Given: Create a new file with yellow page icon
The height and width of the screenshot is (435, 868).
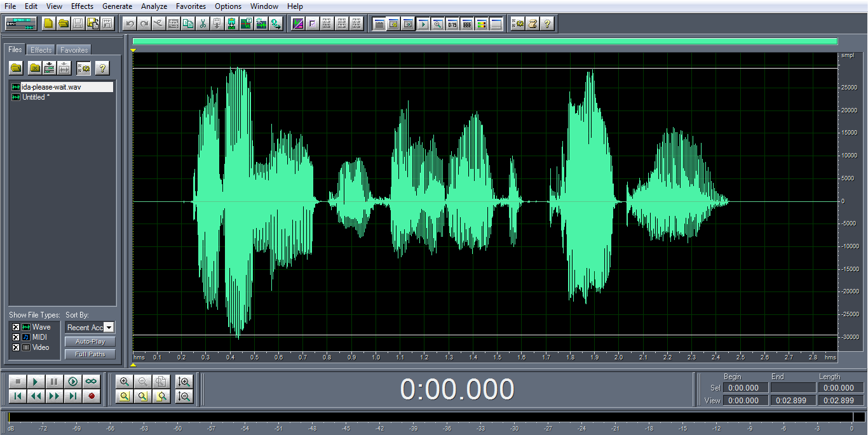Looking at the screenshot, I should pyautogui.click(x=49, y=23).
